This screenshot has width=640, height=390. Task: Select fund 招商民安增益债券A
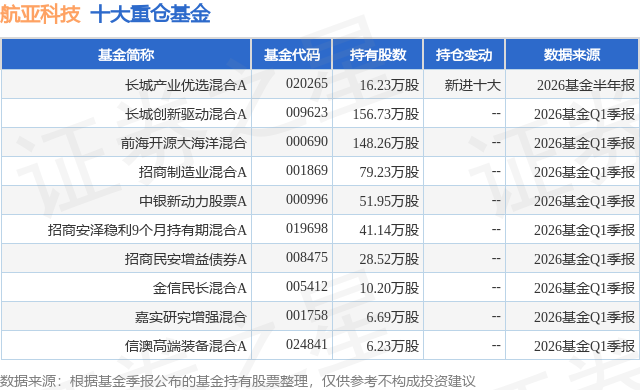point(186,259)
